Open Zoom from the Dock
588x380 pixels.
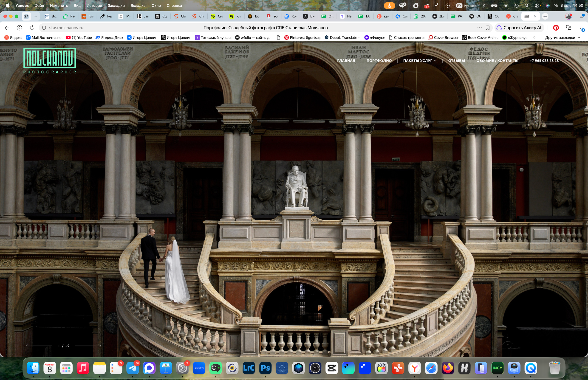[x=199, y=368]
